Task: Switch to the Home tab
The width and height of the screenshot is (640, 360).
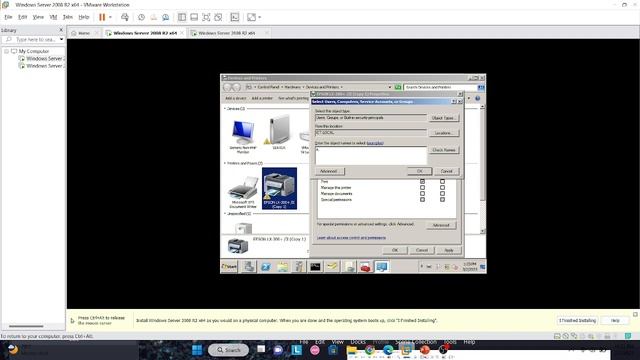Action: (84, 33)
